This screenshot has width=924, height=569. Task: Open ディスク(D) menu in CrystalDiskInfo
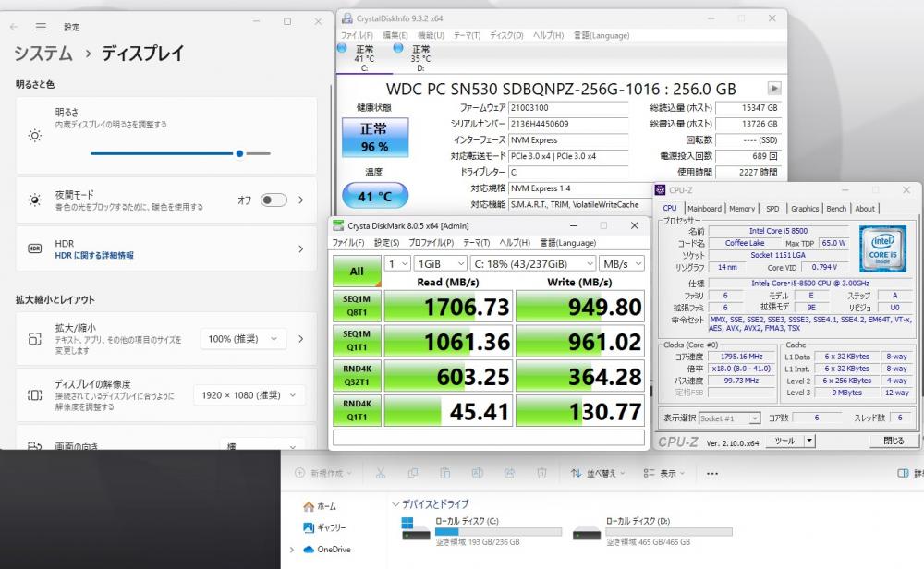tap(506, 35)
